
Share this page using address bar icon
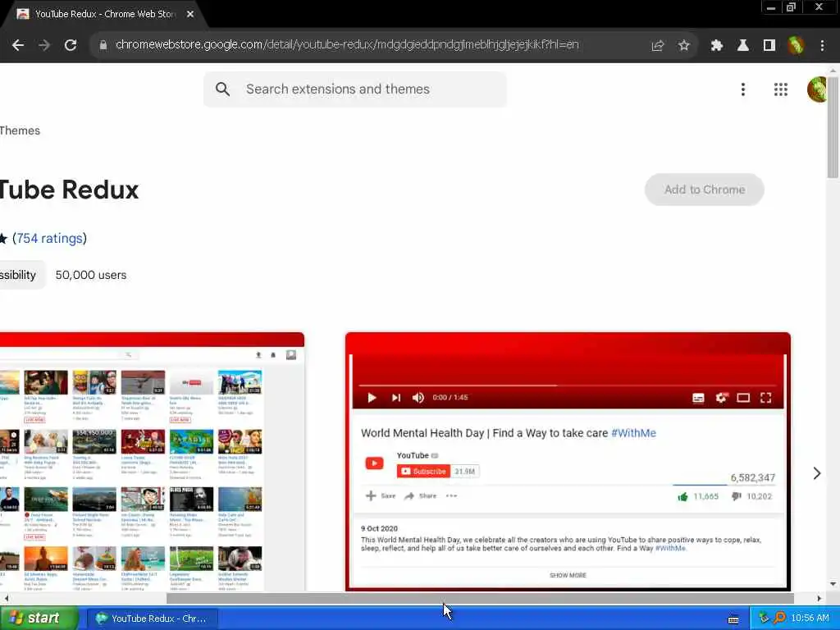(657, 46)
